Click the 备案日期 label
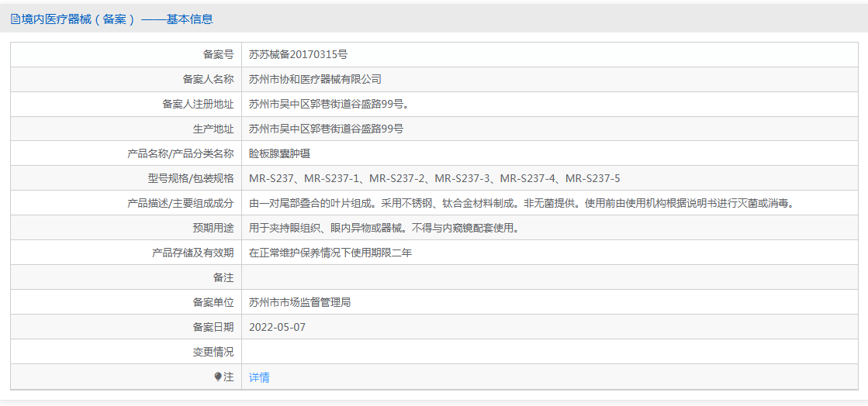Image resolution: width=868 pixels, height=406 pixels. tap(213, 327)
